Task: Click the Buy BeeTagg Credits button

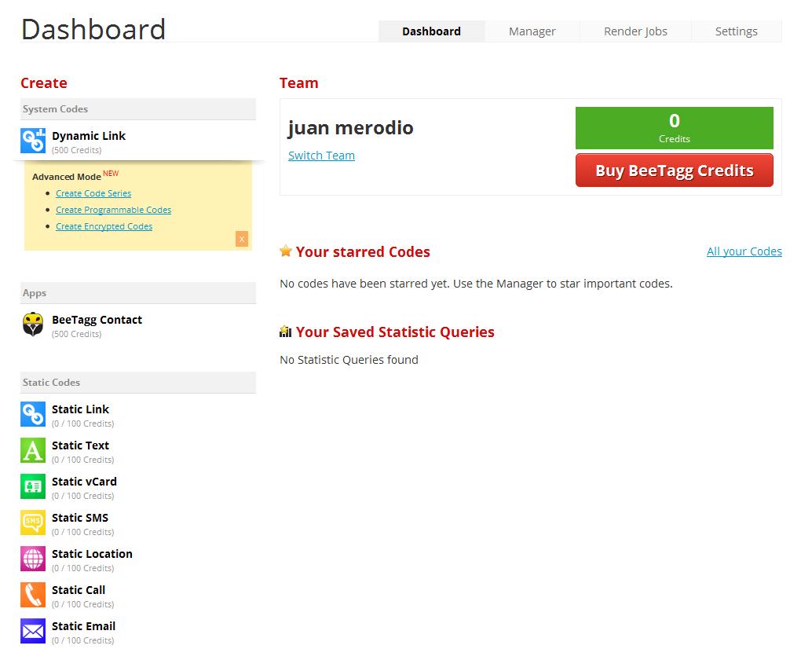Action: (675, 170)
